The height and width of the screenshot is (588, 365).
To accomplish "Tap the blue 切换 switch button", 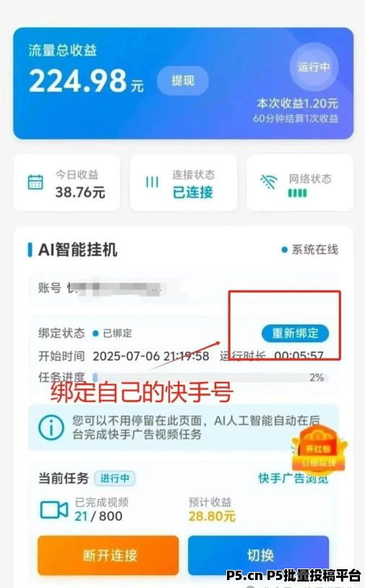I will 259,555.
